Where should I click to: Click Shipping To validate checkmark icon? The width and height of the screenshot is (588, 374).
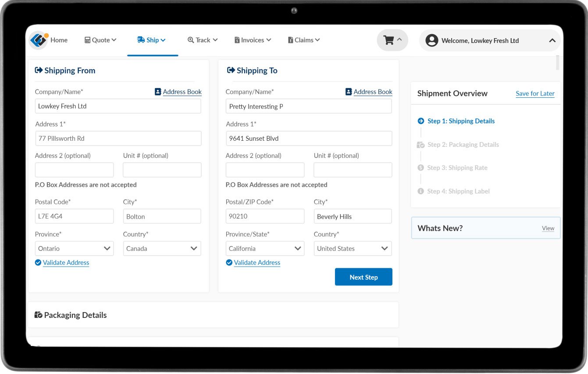(229, 263)
